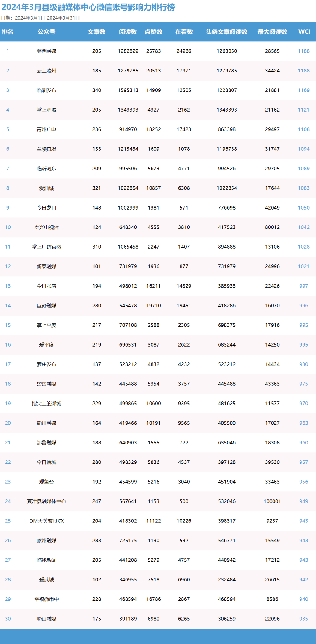Click the 阅读数 column header
Image resolution: width=316 pixels, height=644 pixels.
[x=128, y=32]
